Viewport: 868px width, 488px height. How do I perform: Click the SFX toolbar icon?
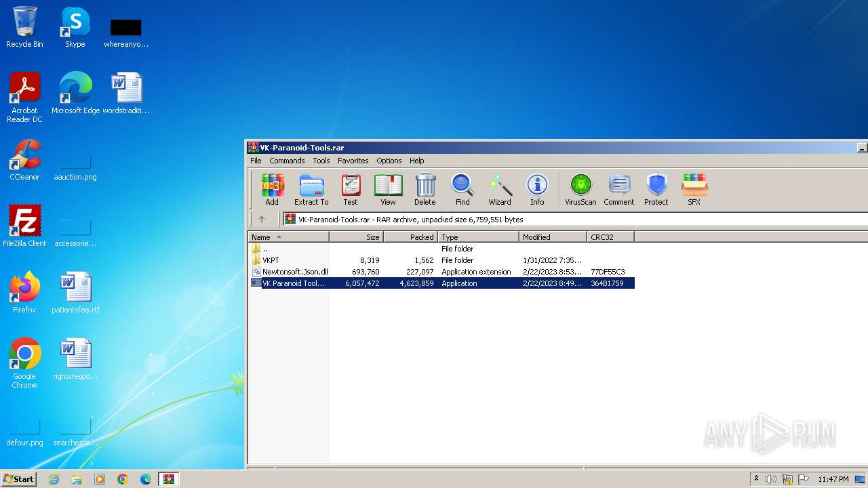tap(694, 189)
